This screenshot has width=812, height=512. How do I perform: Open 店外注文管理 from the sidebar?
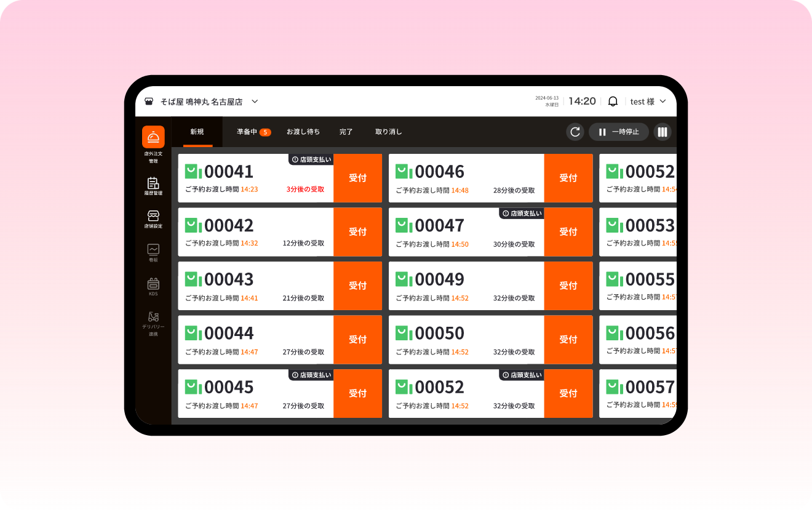pos(153,137)
